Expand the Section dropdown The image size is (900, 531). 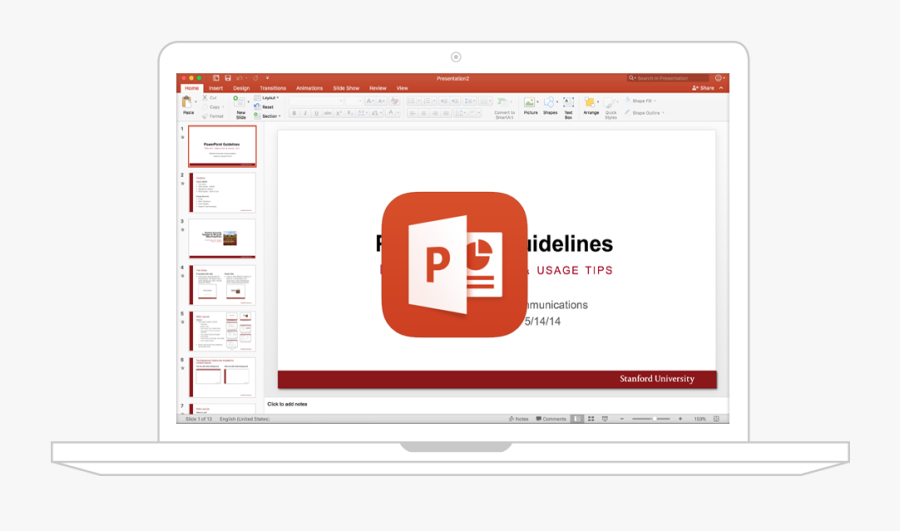point(268,116)
